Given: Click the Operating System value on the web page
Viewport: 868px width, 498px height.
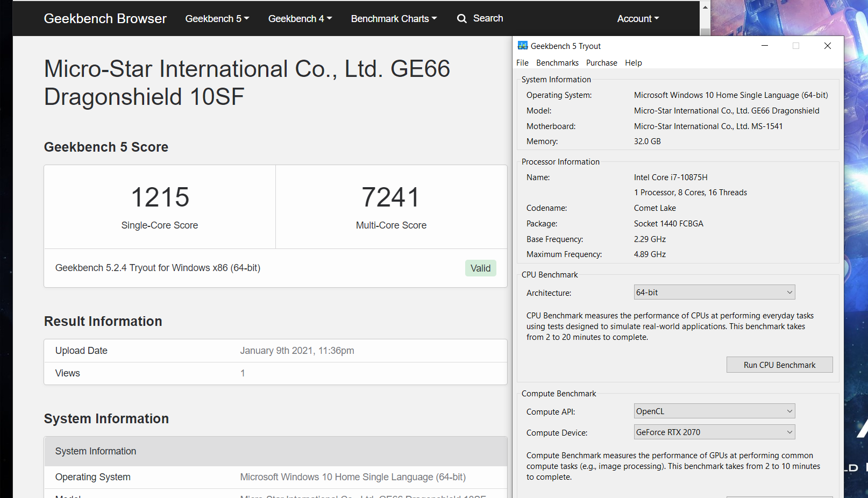Looking at the screenshot, I should pyautogui.click(x=353, y=477).
